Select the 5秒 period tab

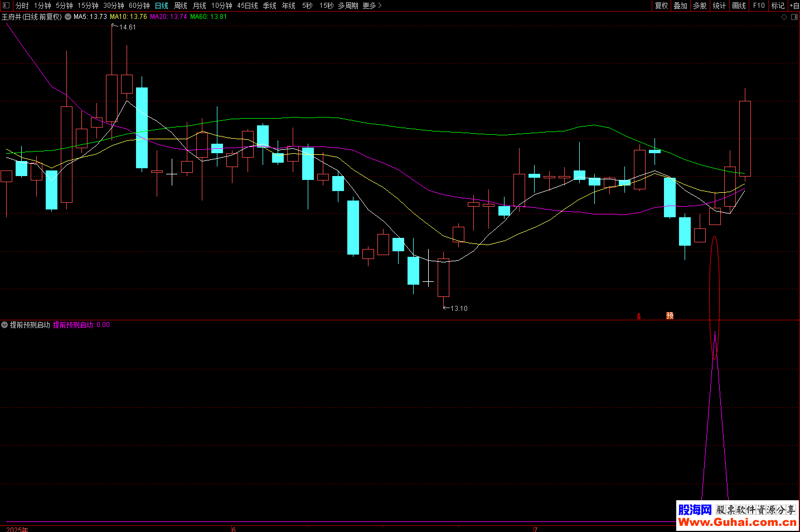(308, 6)
